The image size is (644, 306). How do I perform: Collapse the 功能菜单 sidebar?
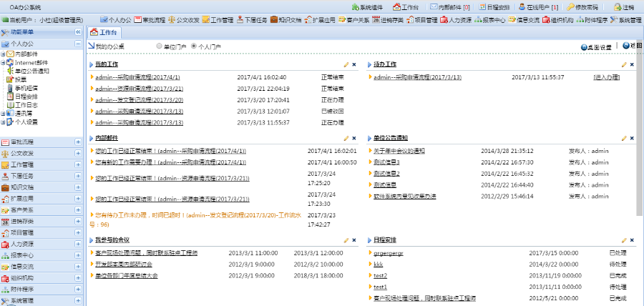click(78, 32)
